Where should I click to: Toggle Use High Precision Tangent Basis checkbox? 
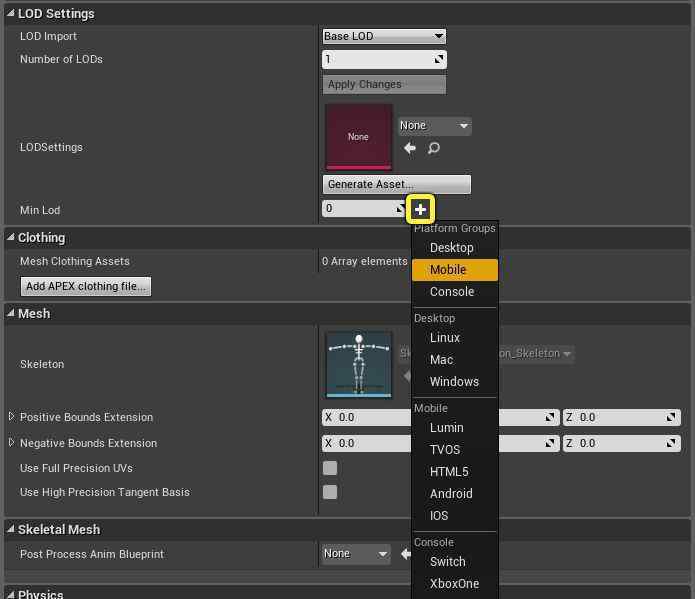[330, 492]
